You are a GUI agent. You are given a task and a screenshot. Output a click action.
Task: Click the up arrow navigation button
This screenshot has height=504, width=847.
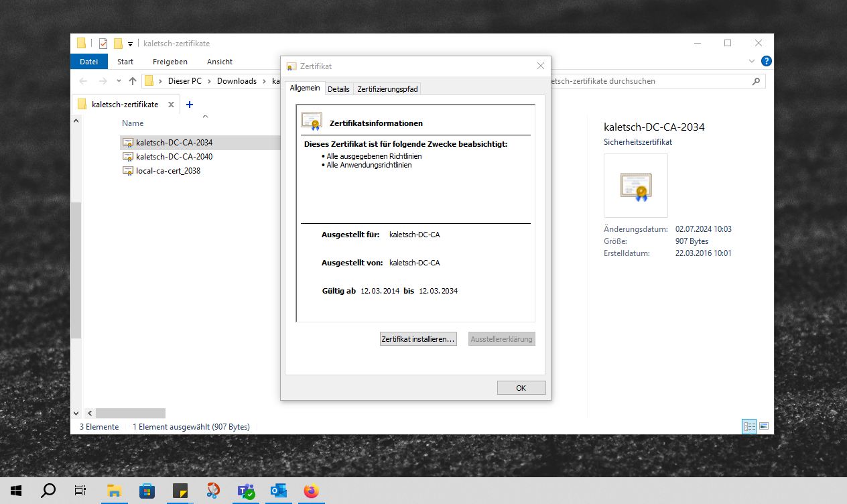point(133,81)
